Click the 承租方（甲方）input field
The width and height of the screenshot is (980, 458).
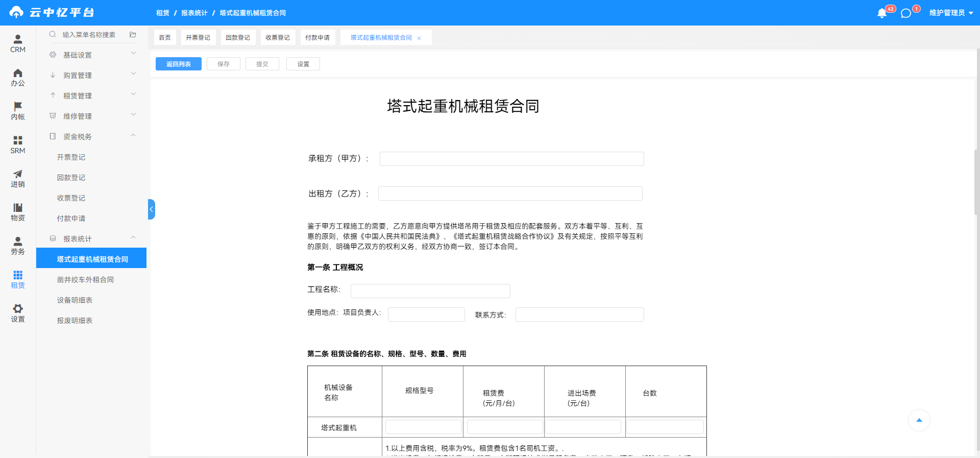pos(511,159)
